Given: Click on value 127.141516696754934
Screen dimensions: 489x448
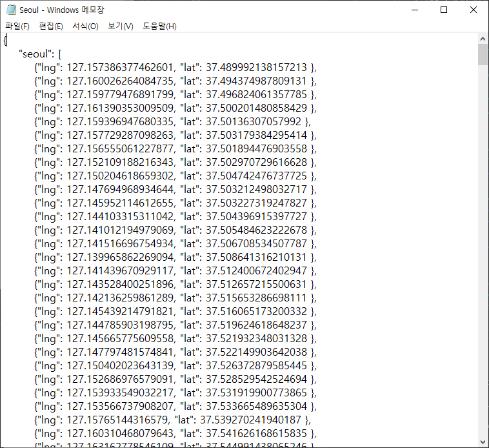Looking at the screenshot, I should coord(120,244).
